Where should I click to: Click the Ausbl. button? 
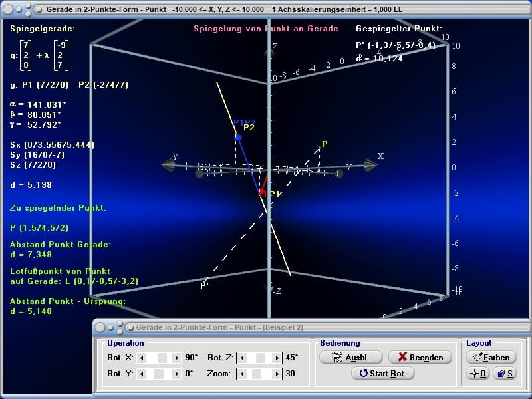click(x=351, y=357)
